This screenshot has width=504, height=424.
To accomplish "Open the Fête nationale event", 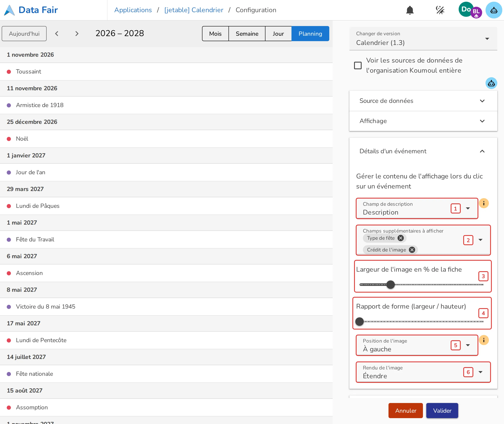I will pyautogui.click(x=166, y=374).
